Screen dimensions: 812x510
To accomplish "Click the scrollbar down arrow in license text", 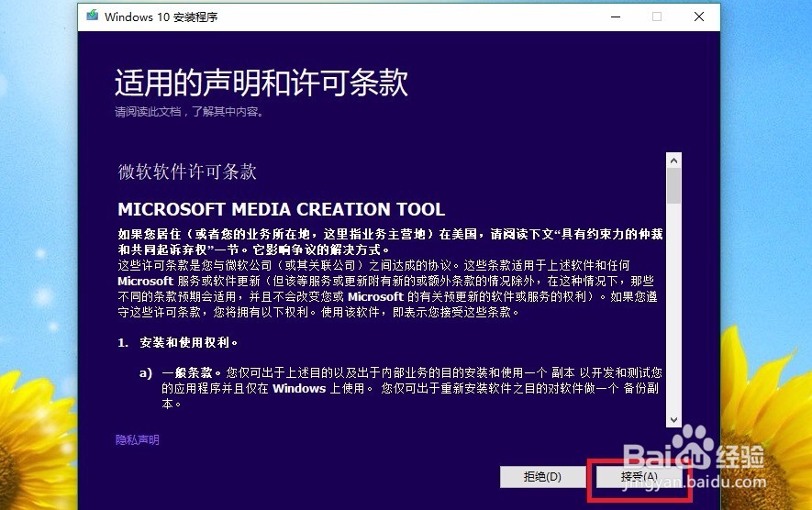I will coord(673,420).
